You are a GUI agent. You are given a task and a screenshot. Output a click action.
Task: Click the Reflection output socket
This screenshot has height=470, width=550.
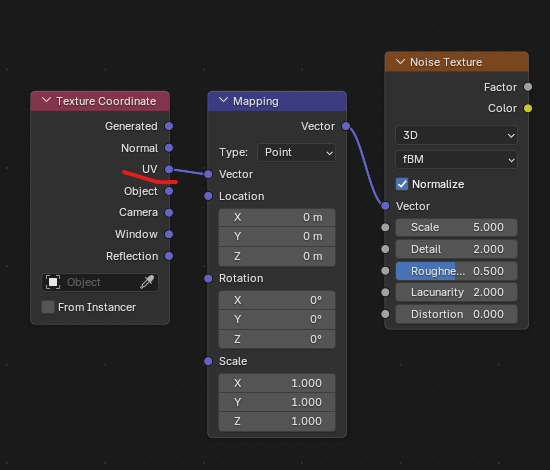[x=169, y=256]
